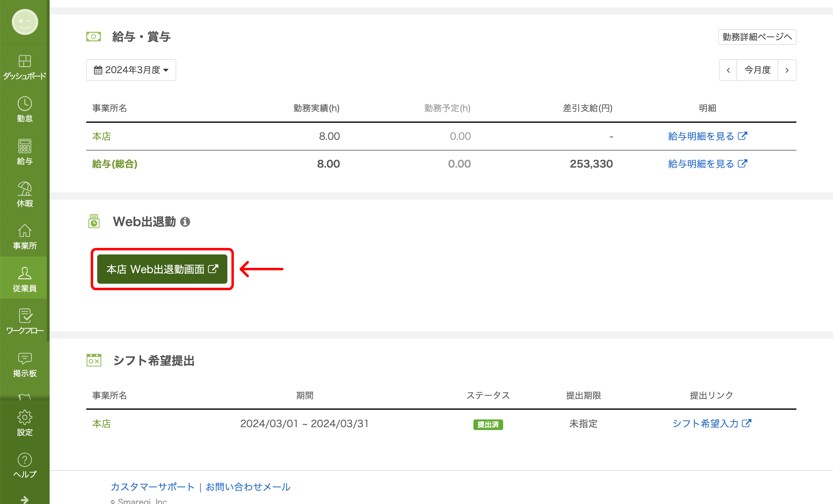Open the 掲示板 (bulletin board) sidebar icon
Image resolution: width=833 pixels, height=504 pixels.
(24, 363)
